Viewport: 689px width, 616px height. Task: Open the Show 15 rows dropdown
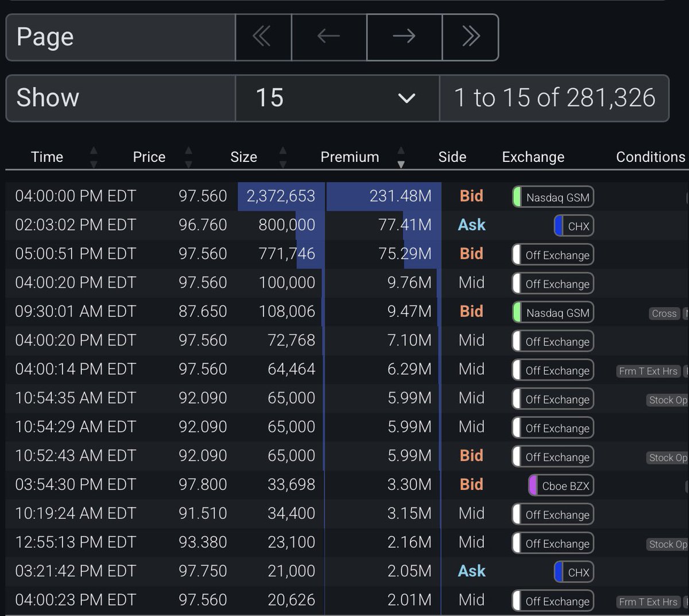click(x=337, y=98)
